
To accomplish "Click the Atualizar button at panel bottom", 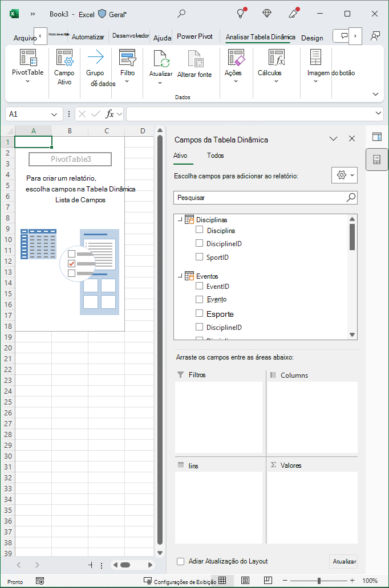I will click(343, 561).
